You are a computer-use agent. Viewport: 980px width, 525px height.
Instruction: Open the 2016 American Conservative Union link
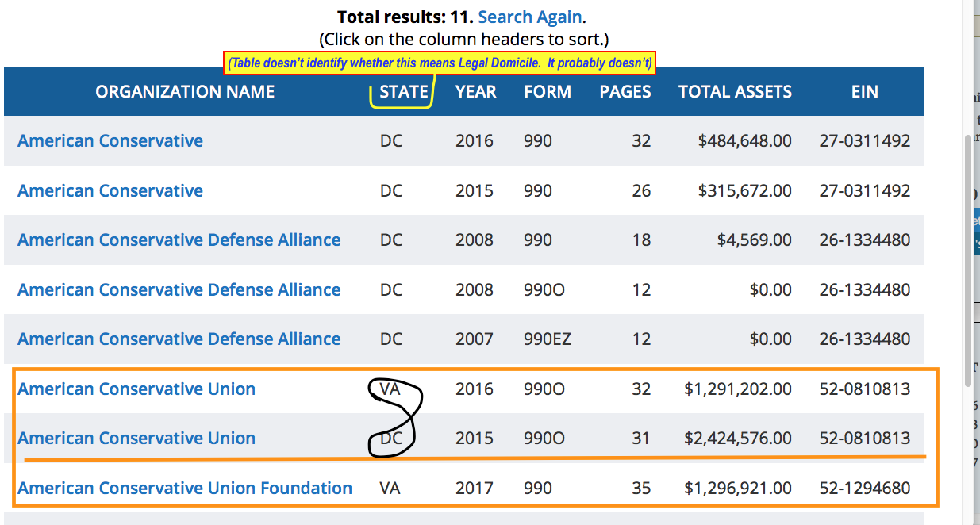coord(136,389)
